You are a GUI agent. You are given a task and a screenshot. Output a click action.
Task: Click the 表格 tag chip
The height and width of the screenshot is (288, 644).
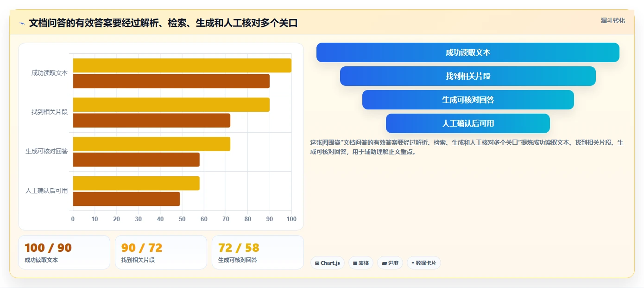click(361, 263)
